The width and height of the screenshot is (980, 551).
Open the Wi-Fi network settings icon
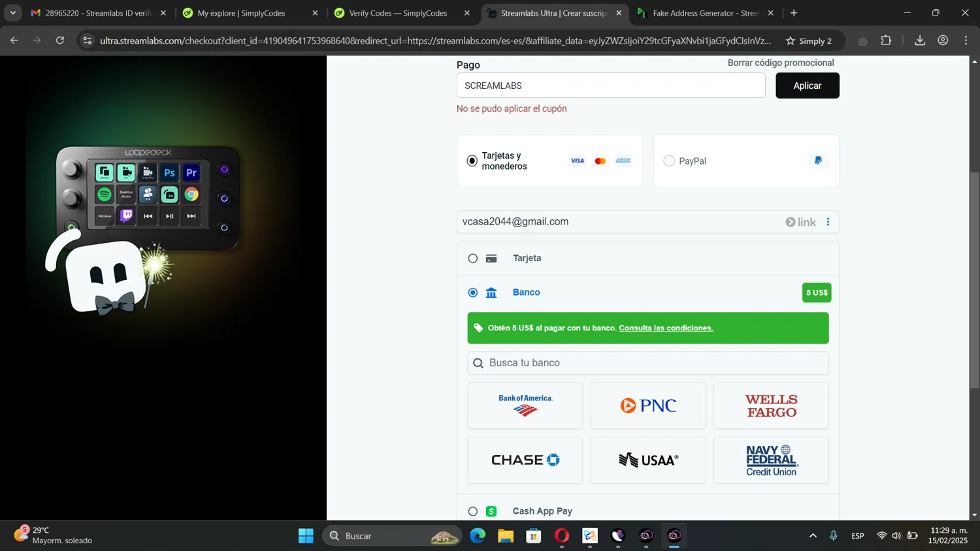tap(881, 536)
